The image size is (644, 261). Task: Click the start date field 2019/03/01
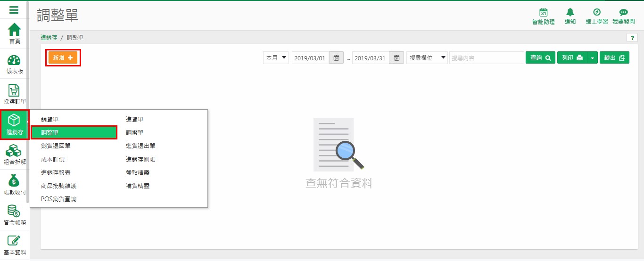pos(310,58)
